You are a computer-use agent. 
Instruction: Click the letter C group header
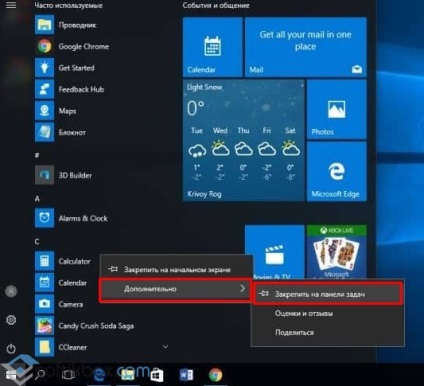(x=37, y=242)
